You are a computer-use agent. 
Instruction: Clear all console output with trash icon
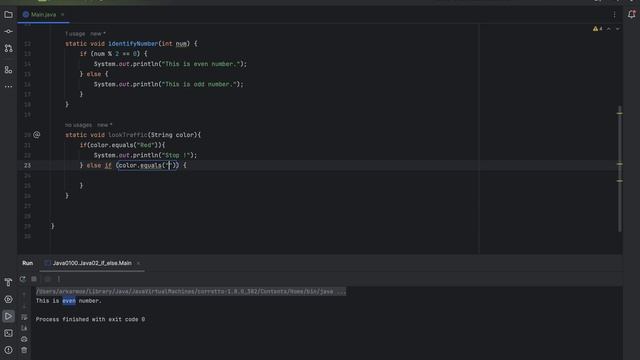click(x=24, y=350)
